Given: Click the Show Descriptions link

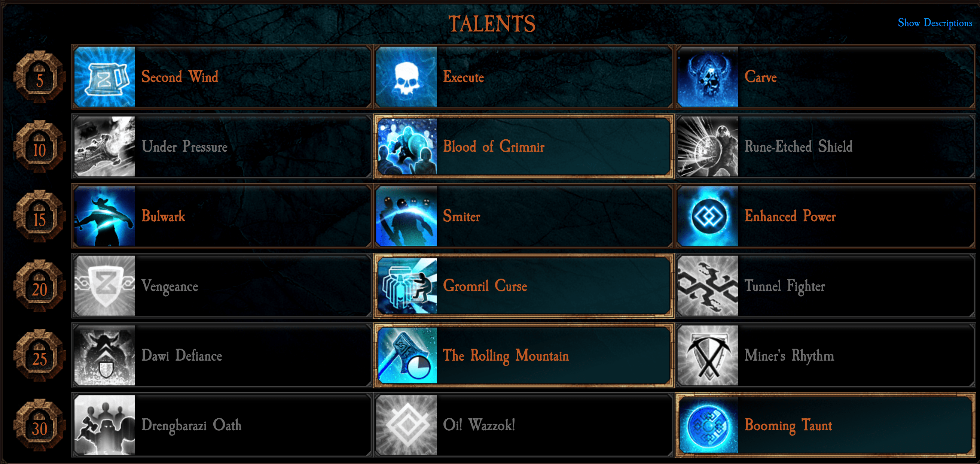Looking at the screenshot, I should click(935, 23).
